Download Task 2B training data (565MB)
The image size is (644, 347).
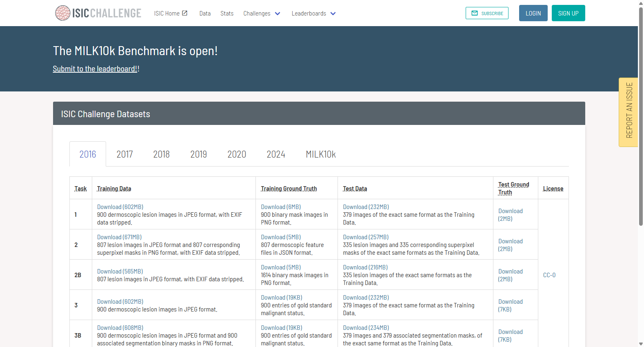coord(120,271)
